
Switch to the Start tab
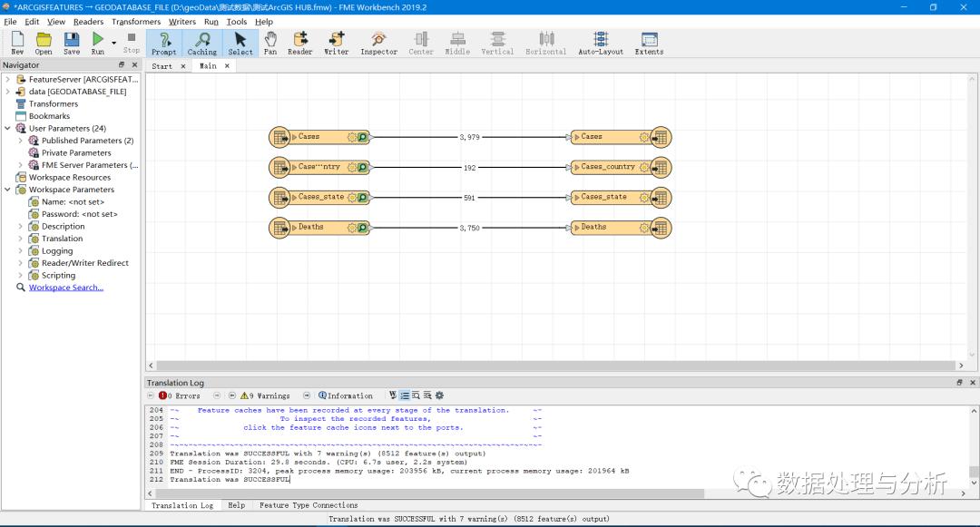click(162, 66)
